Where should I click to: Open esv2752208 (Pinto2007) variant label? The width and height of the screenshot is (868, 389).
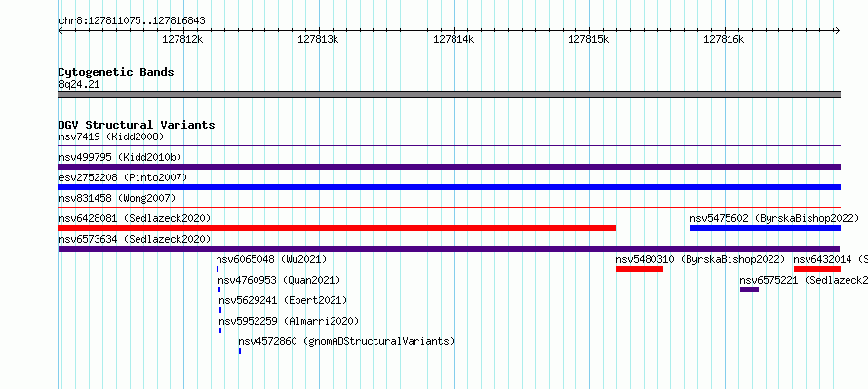click(123, 177)
